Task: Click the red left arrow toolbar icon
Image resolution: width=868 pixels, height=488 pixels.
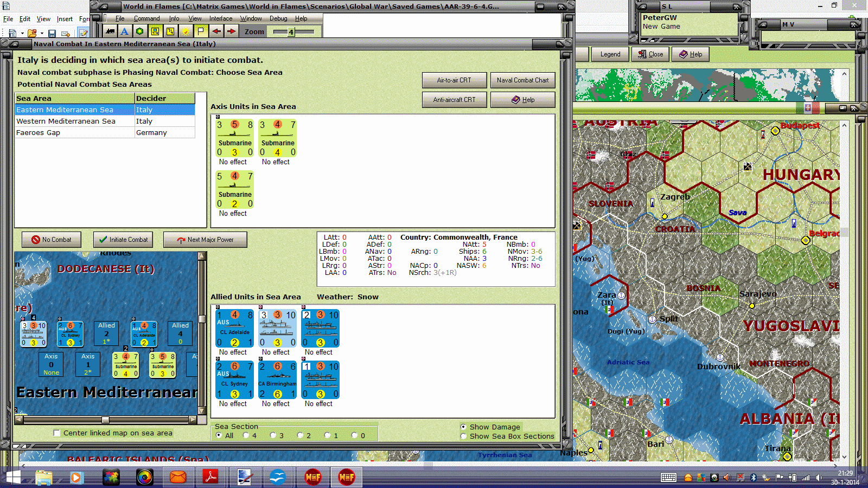Action: [216, 31]
